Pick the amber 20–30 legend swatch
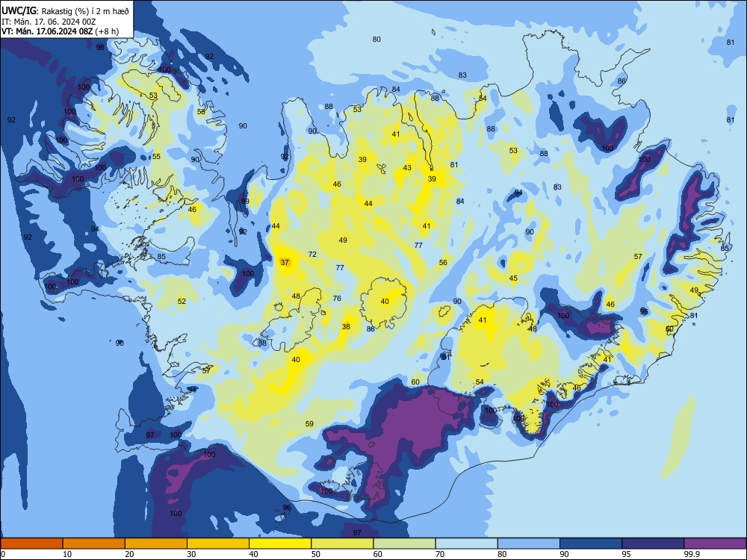Viewport: 747px width, 560px height. [156, 544]
